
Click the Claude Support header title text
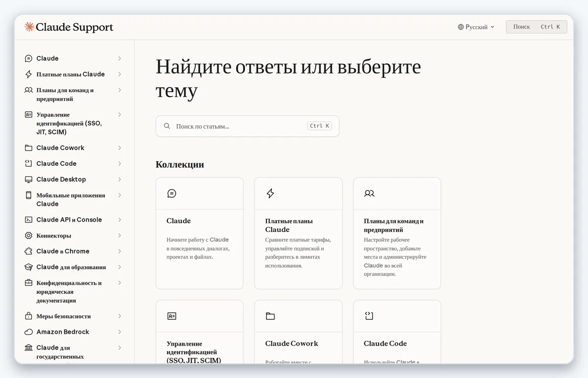tap(74, 27)
